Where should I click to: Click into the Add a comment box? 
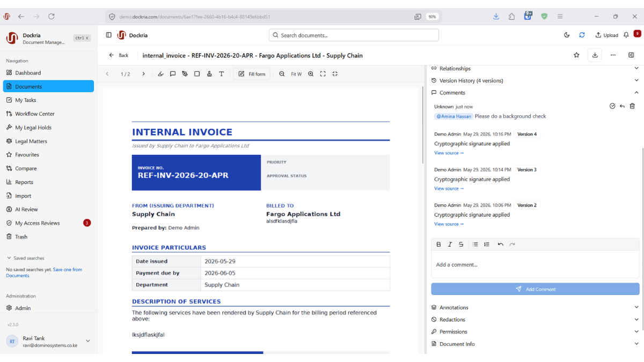(535, 264)
